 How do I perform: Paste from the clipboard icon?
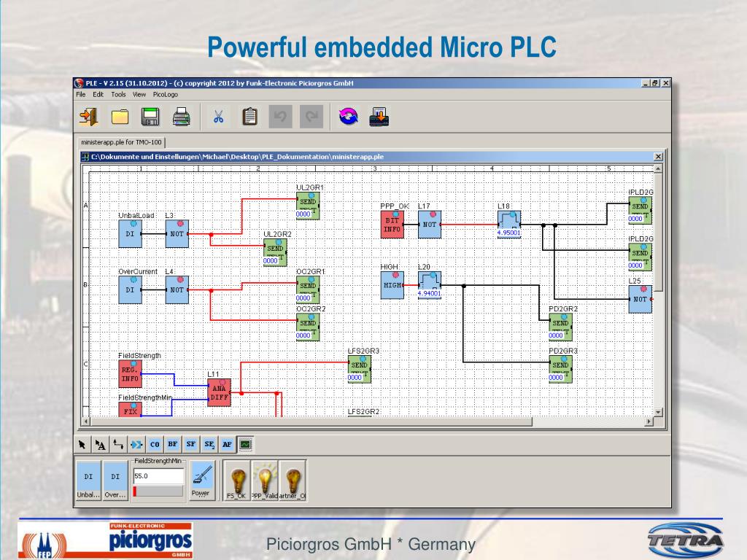(x=249, y=117)
